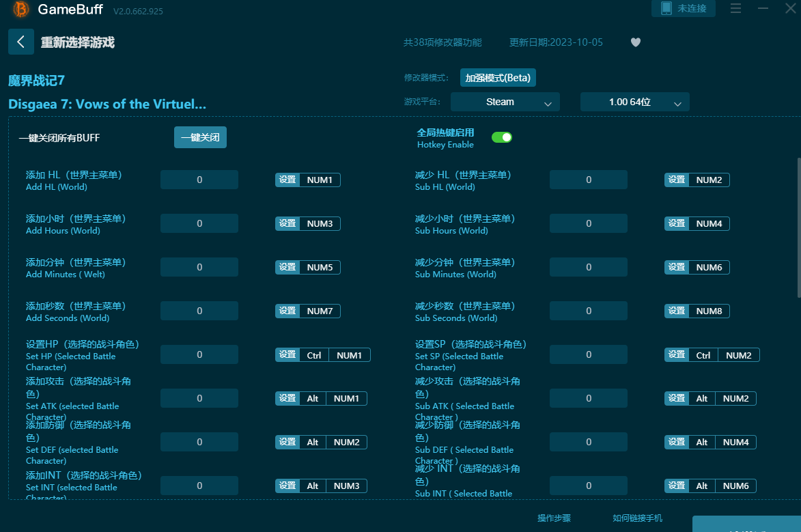Click the 一键关闭所有BUFF label

59,138
